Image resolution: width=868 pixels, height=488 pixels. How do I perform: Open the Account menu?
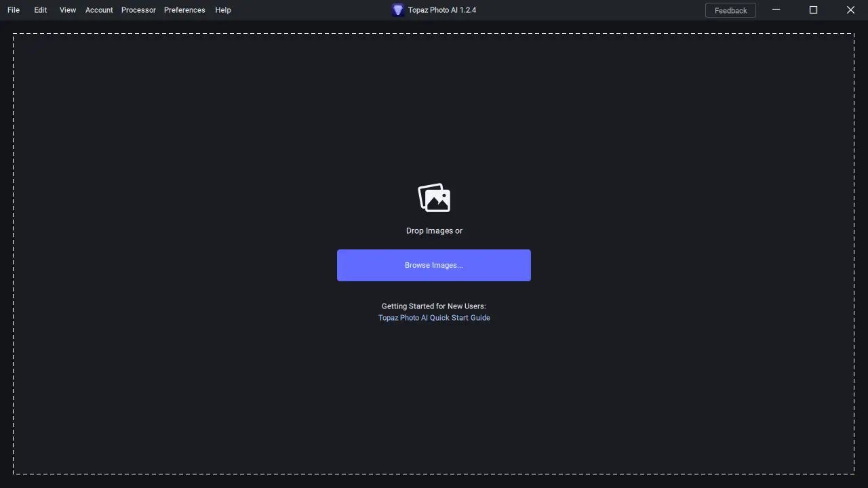point(99,10)
